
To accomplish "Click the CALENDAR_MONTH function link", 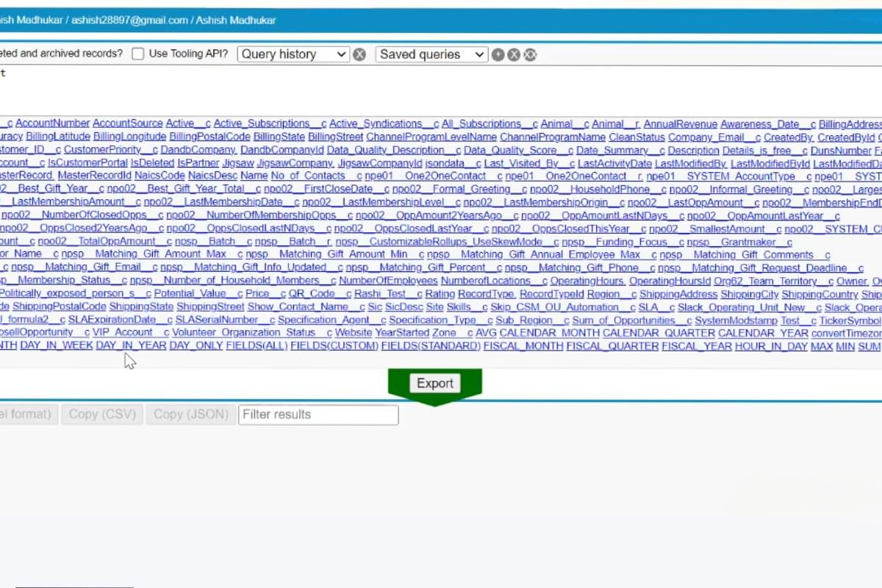I will coord(550,333).
